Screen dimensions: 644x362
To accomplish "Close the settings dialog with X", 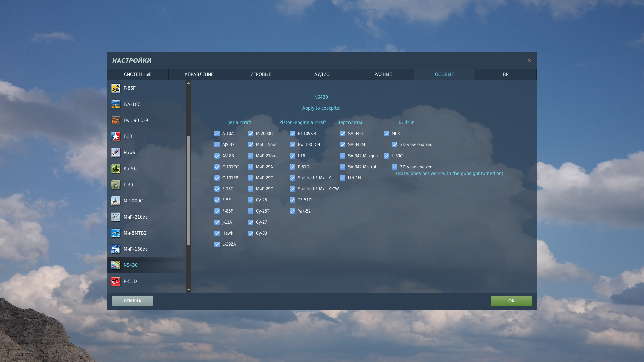I will click(x=530, y=61).
